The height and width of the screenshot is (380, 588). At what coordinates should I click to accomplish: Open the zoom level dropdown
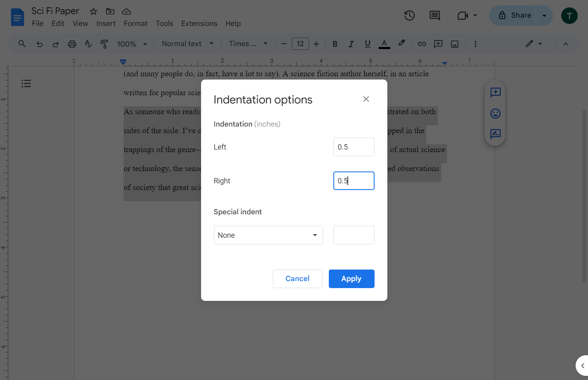(132, 44)
